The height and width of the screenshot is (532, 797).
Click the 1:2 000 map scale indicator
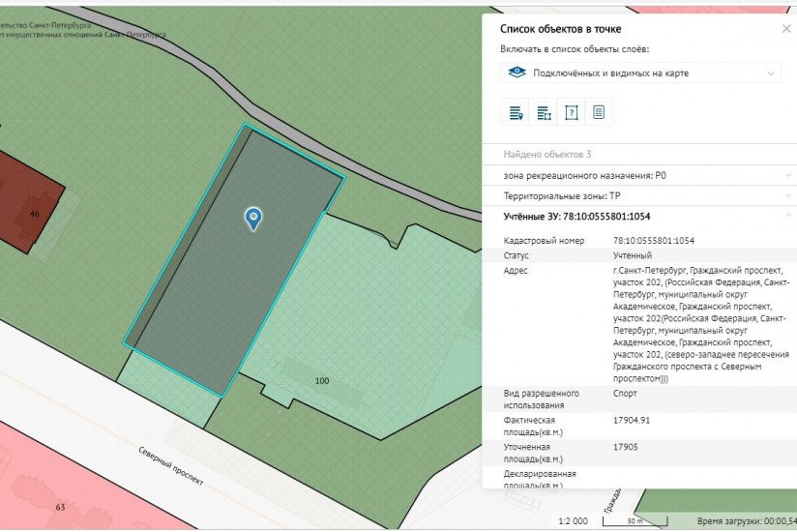(x=573, y=521)
